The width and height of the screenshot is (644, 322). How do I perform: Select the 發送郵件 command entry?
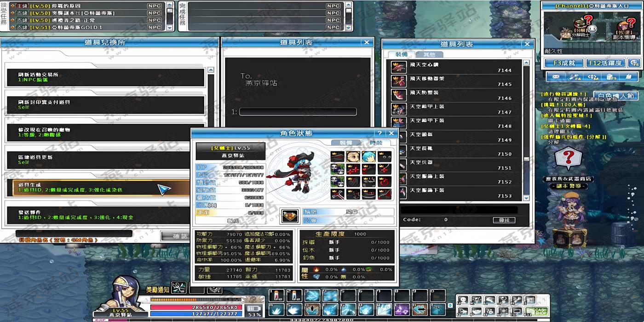click(105, 214)
